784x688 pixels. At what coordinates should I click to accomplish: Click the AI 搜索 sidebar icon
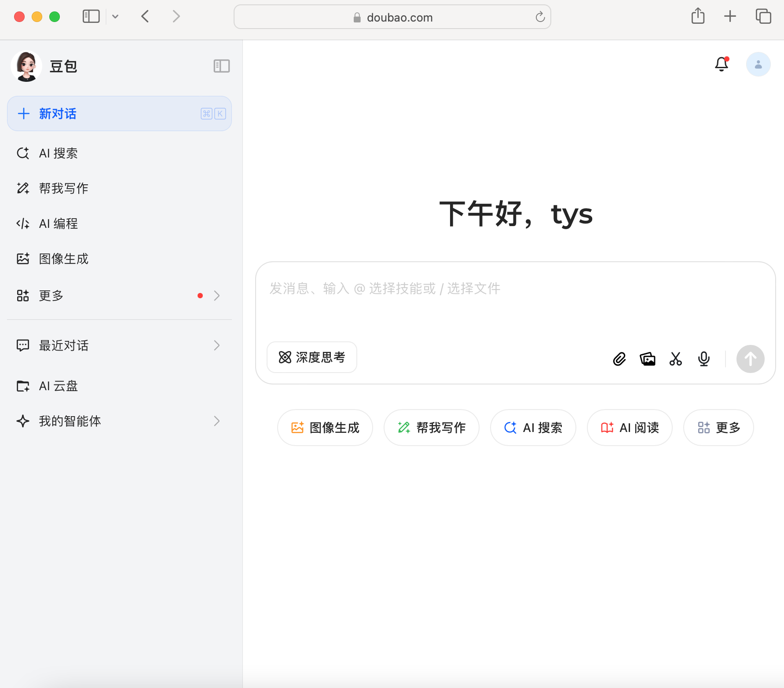23,153
